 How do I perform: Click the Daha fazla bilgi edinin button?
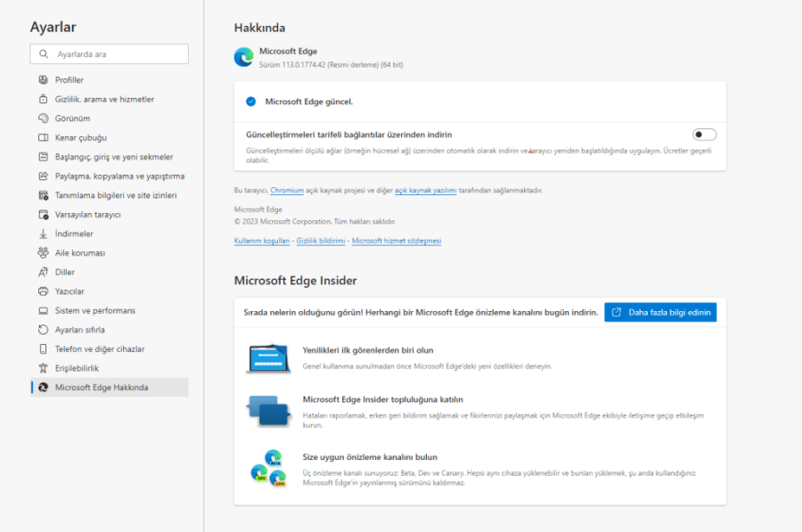coord(660,312)
